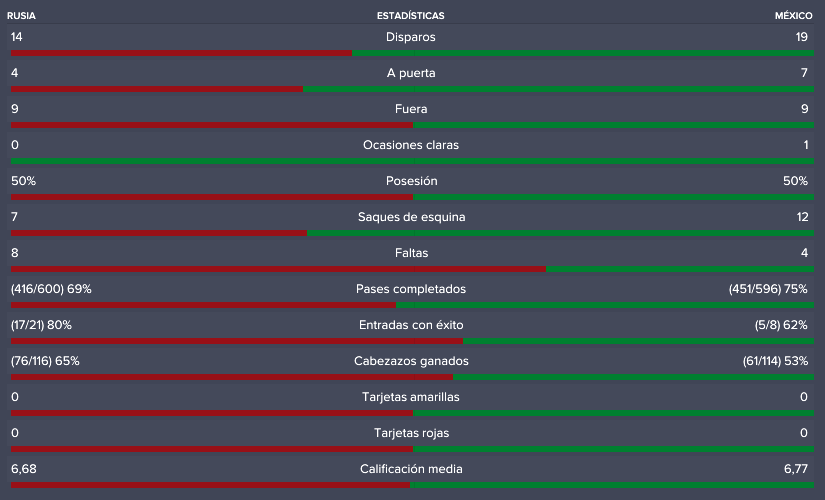Select the Entradas con éxito label
Viewport: 825px width, 500px height.
[x=411, y=325]
